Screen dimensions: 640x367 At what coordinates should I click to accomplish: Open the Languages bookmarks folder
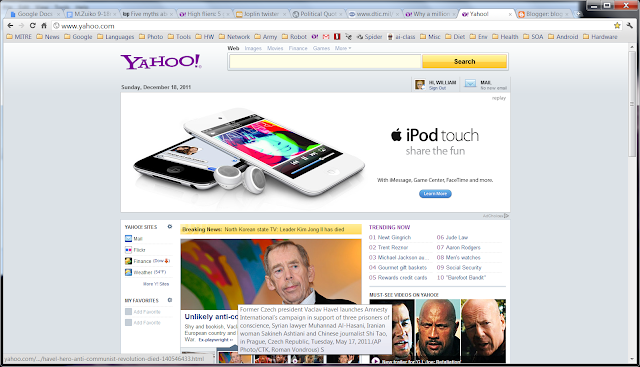point(116,37)
